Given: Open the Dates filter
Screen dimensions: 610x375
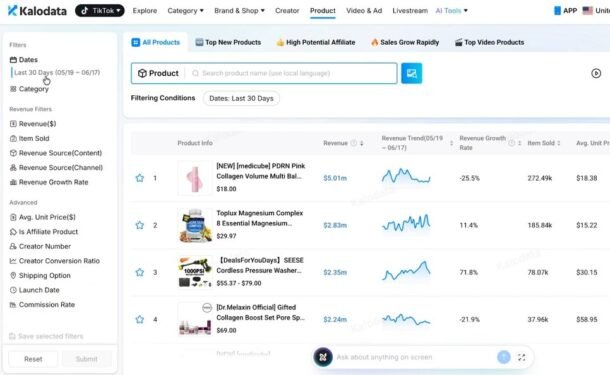Looking at the screenshot, I should pyautogui.click(x=24, y=60).
